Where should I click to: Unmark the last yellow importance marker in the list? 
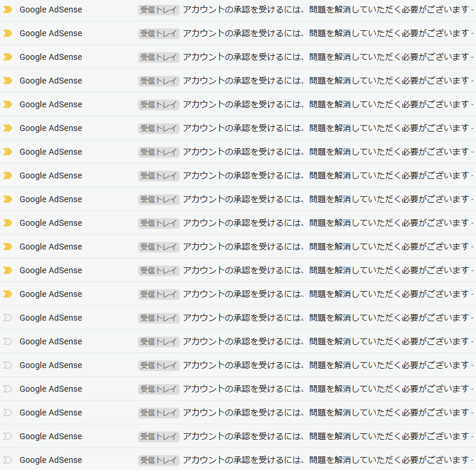[x=8, y=294]
